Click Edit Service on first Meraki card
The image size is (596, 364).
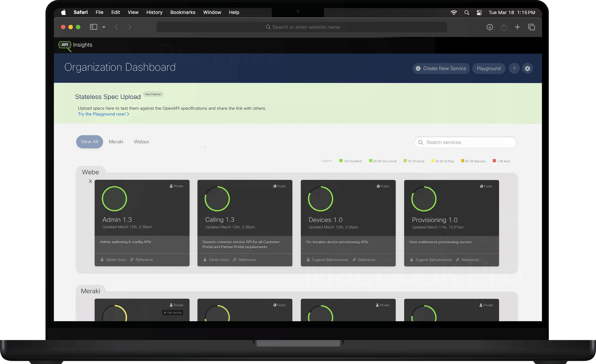tap(173, 313)
